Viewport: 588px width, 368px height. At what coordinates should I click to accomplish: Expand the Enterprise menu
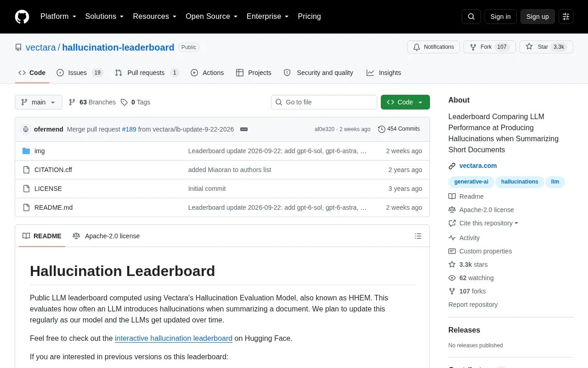point(268,17)
